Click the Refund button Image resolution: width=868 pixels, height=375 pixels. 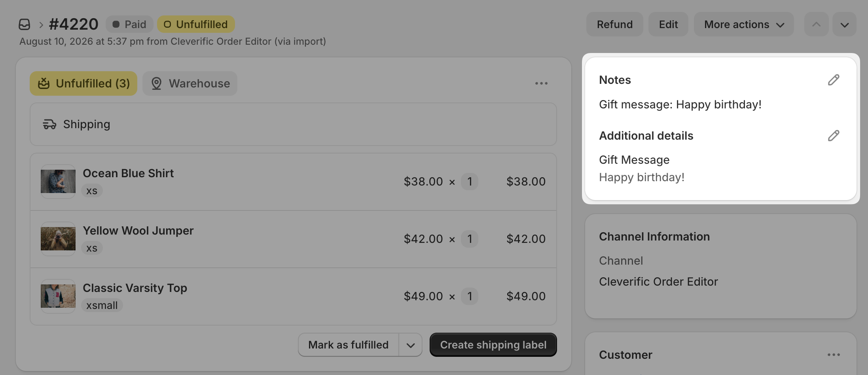(615, 25)
